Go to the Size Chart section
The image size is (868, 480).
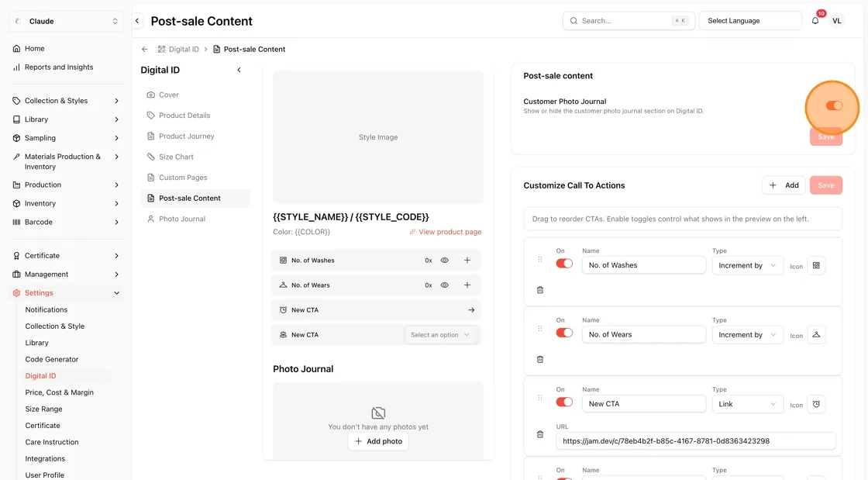[195, 157]
